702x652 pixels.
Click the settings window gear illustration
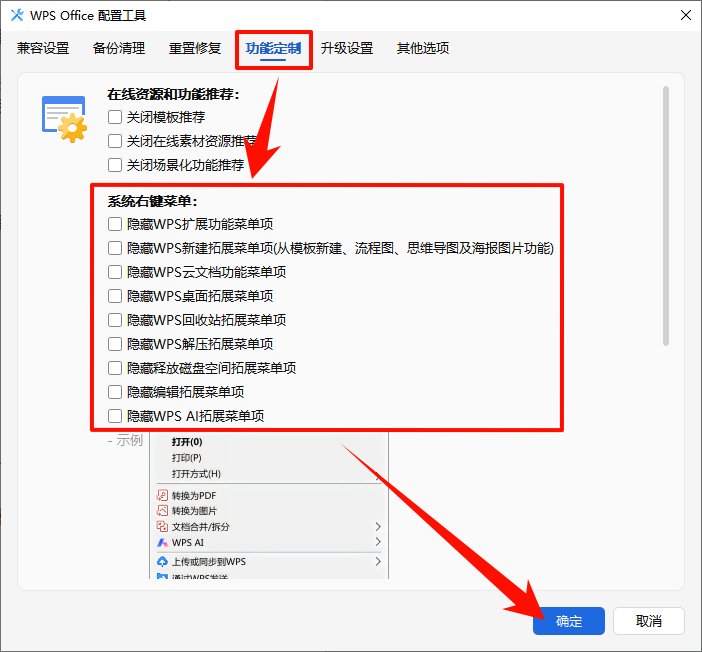64,120
